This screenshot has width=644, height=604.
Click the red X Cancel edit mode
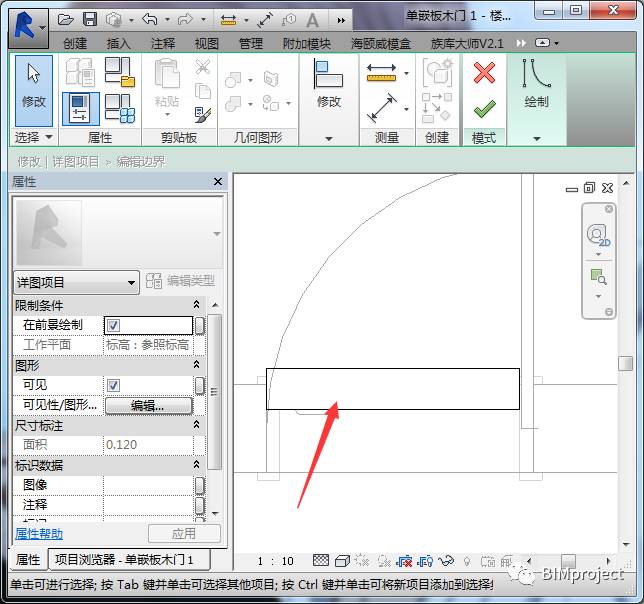tap(484, 73)
